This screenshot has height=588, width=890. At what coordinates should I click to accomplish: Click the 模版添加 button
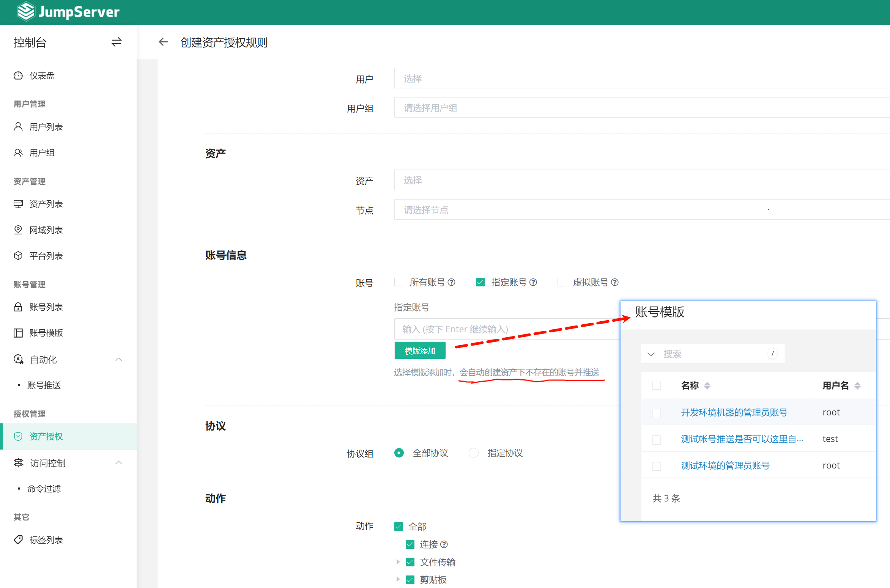[x=420, y=351]
